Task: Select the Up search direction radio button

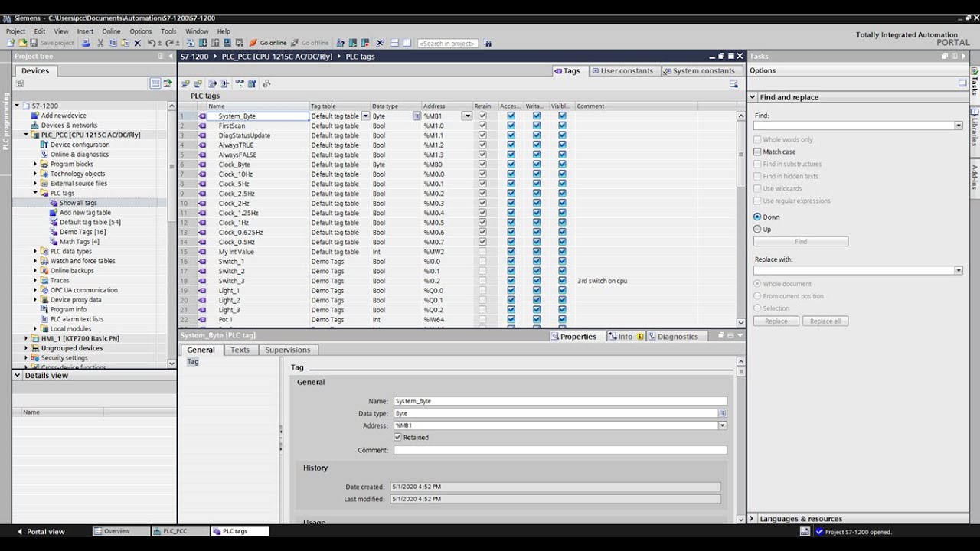Action: tap(757, 230)
